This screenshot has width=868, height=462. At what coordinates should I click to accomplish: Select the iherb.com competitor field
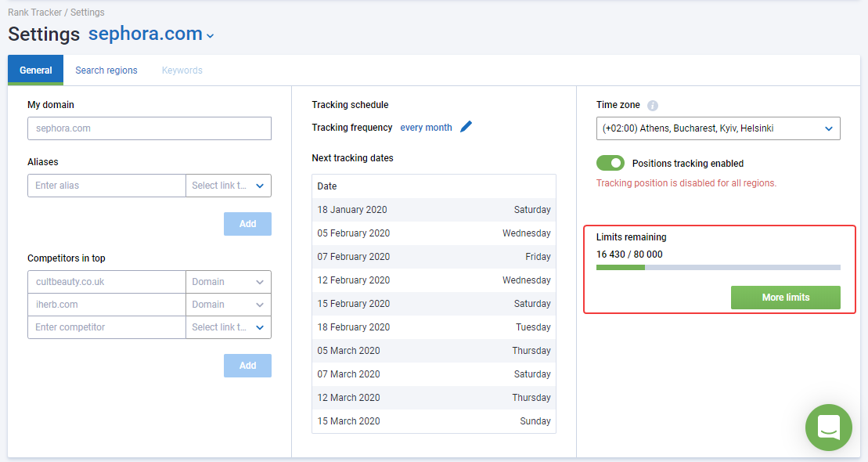click(107, 305)
